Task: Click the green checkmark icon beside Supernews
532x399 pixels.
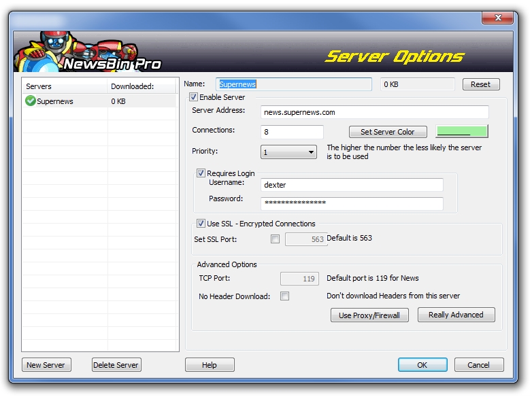Action: pyautogui.click(x=30, y=101)
